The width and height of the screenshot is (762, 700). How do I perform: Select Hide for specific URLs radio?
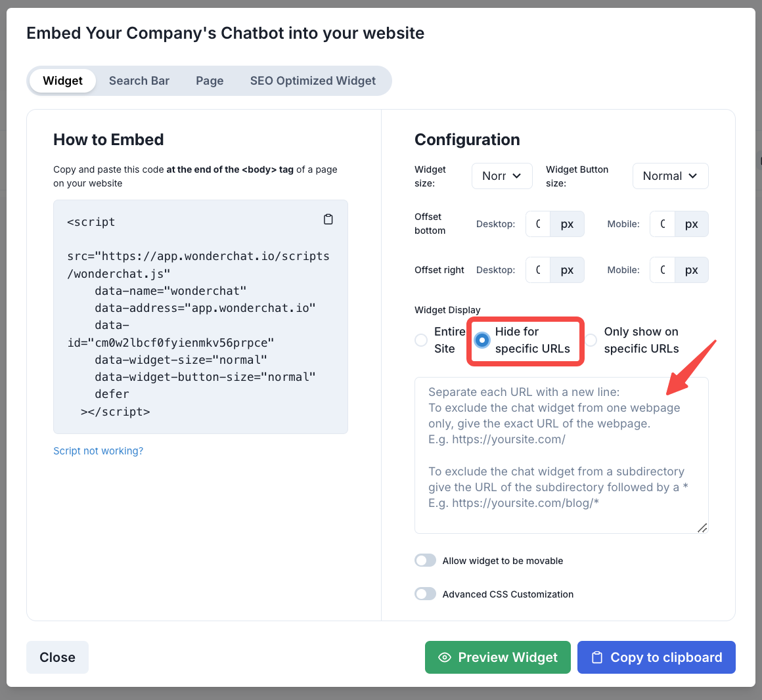click(x=482, y=340)
